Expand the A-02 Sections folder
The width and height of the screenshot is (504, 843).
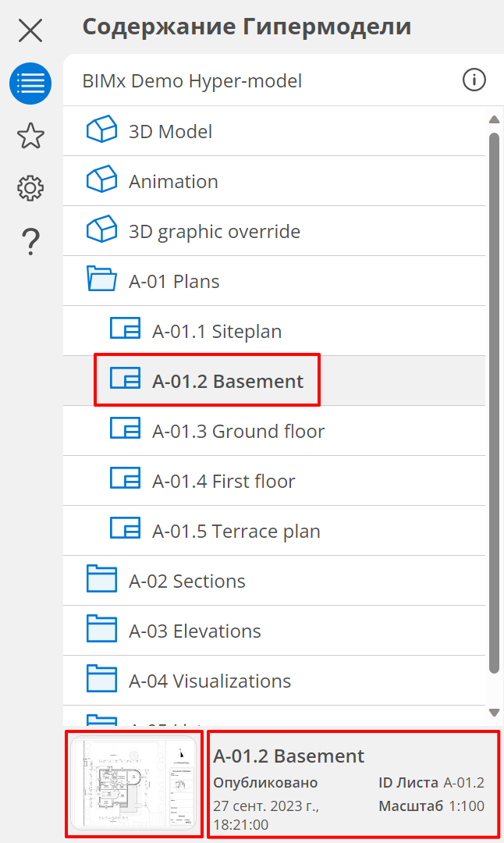click(x=186, y=581)
